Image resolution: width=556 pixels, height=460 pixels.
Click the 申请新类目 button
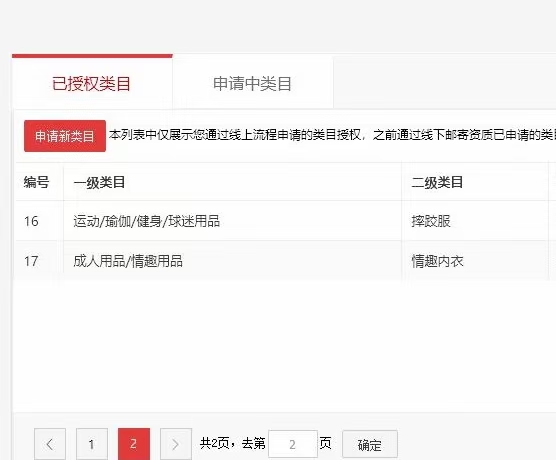[65, 136]
